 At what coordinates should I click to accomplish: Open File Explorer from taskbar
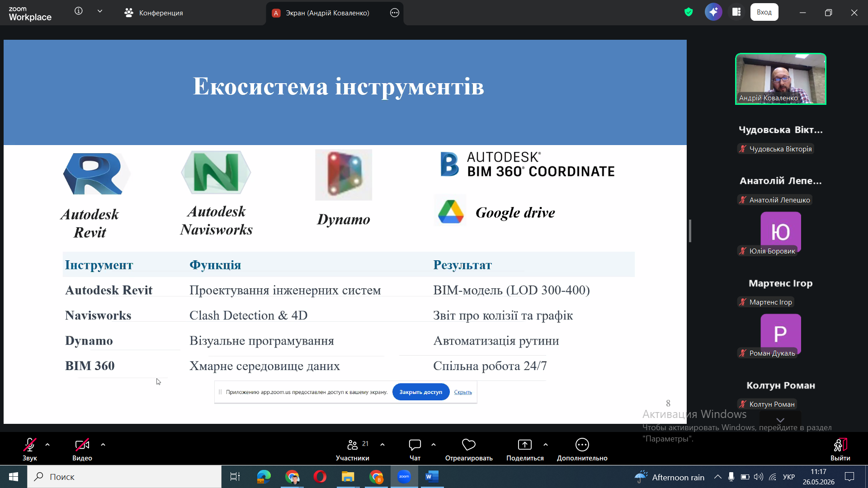click(x=348, y=477)
